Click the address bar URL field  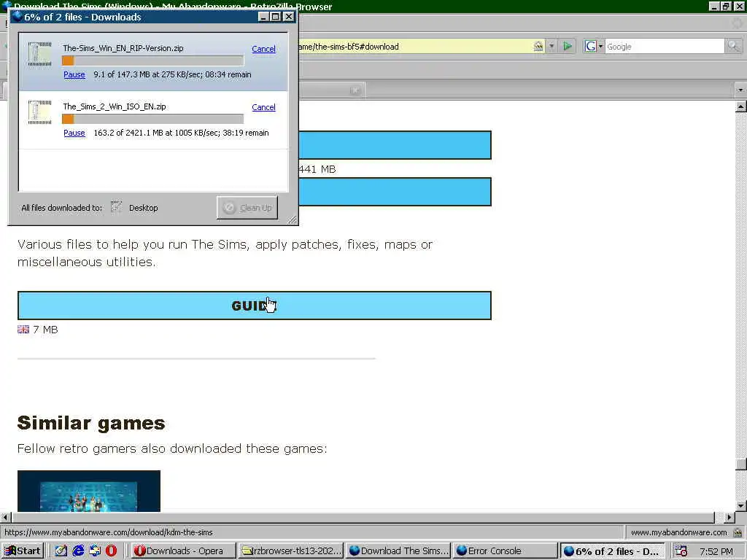click(x=414, y=46)
